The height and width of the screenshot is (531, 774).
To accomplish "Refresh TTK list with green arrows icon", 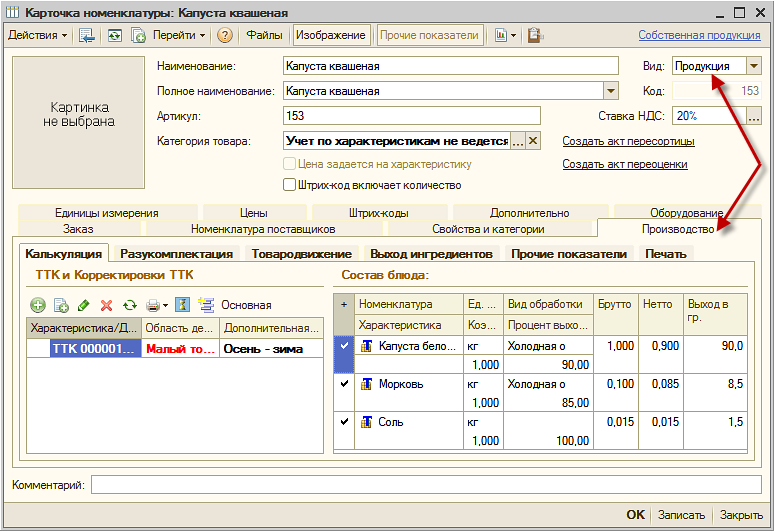I will tap(130, 305).
